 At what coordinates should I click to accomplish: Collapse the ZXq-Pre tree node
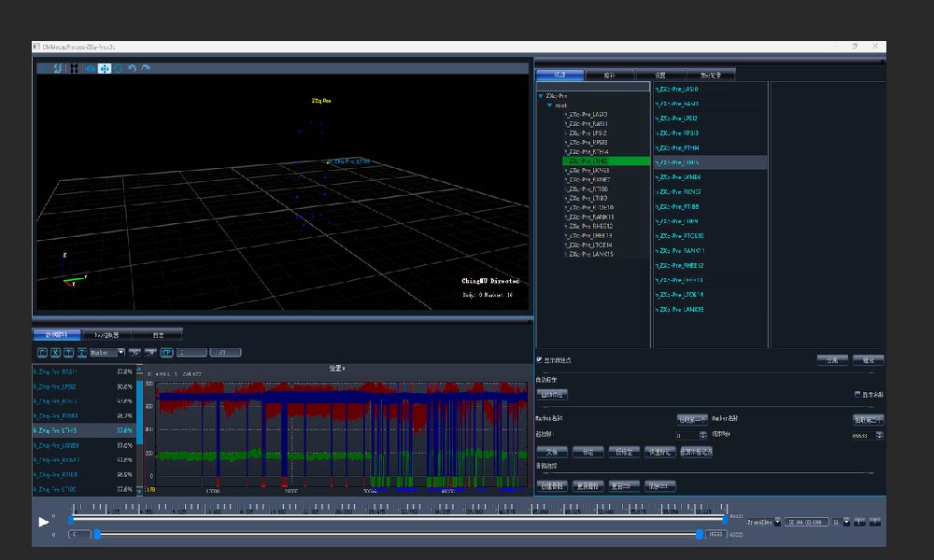coord(541,96)
